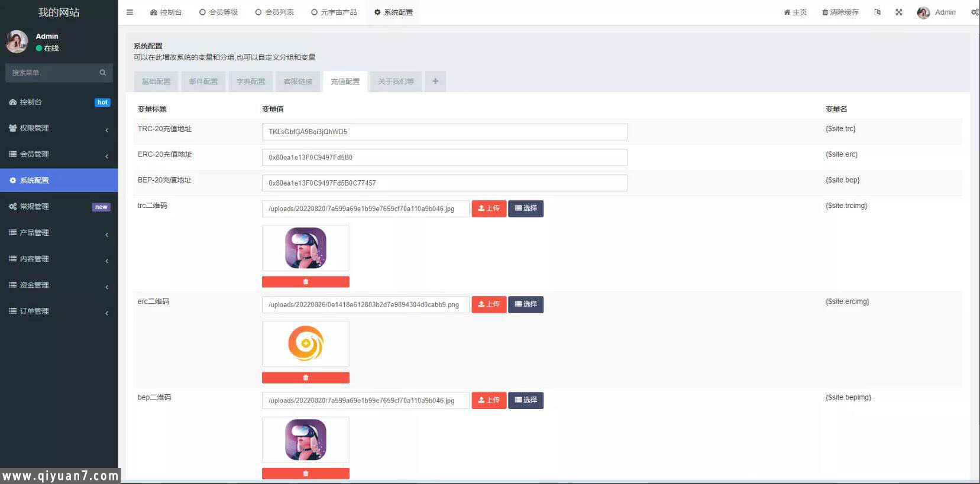Expand the 资金管理 sidebar menu
The height and width of the screenshot is (484, 980).
click(59, 285)
